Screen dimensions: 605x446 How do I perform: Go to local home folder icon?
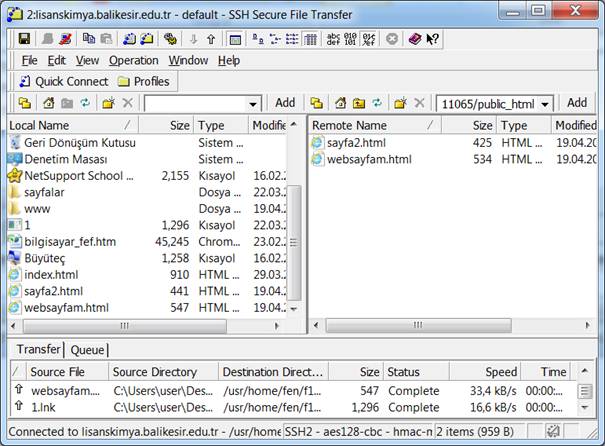(48, 103)
